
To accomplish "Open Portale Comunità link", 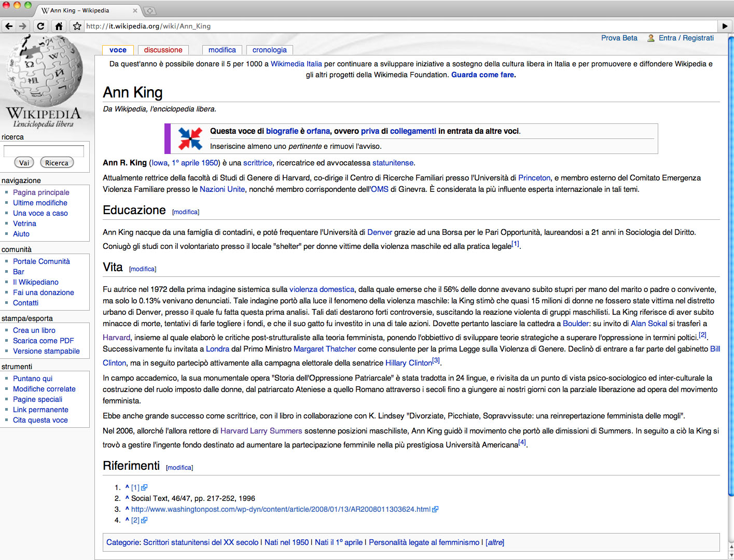I will pos(41,261).
